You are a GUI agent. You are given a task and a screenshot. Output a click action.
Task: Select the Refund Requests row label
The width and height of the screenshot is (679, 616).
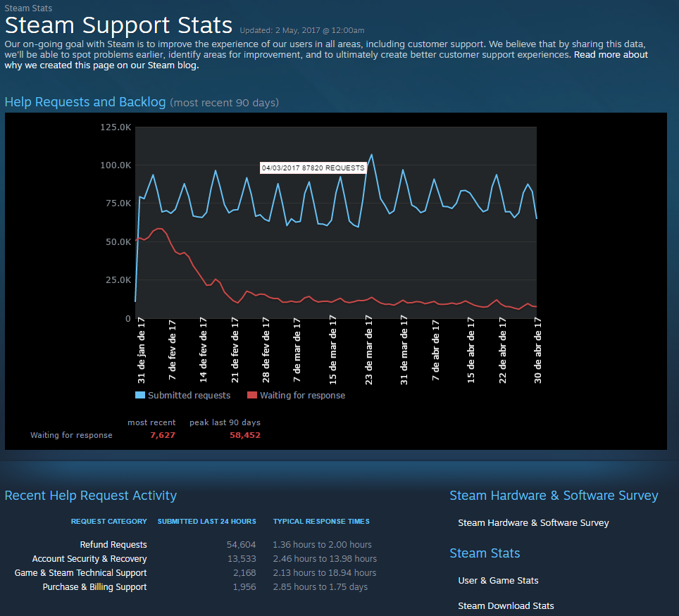113,545
